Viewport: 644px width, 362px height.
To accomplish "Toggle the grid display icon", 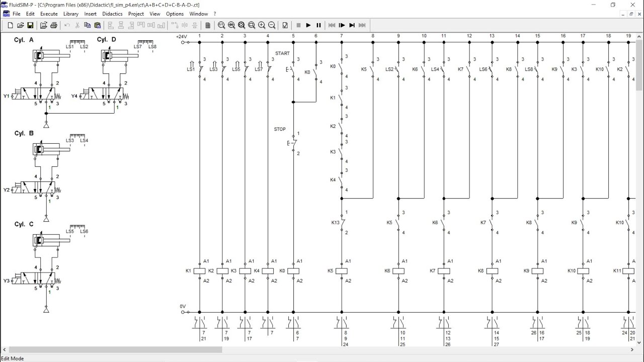I will pos(208,25).
